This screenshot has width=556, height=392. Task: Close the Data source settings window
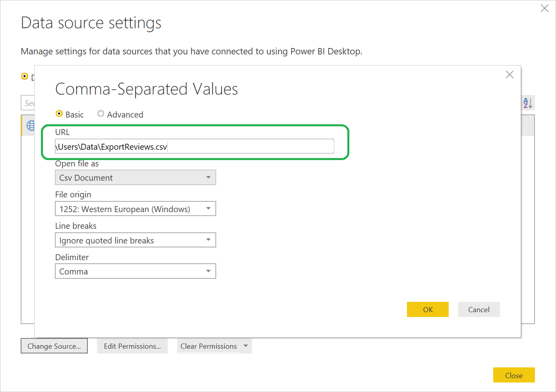click(514, 375)
